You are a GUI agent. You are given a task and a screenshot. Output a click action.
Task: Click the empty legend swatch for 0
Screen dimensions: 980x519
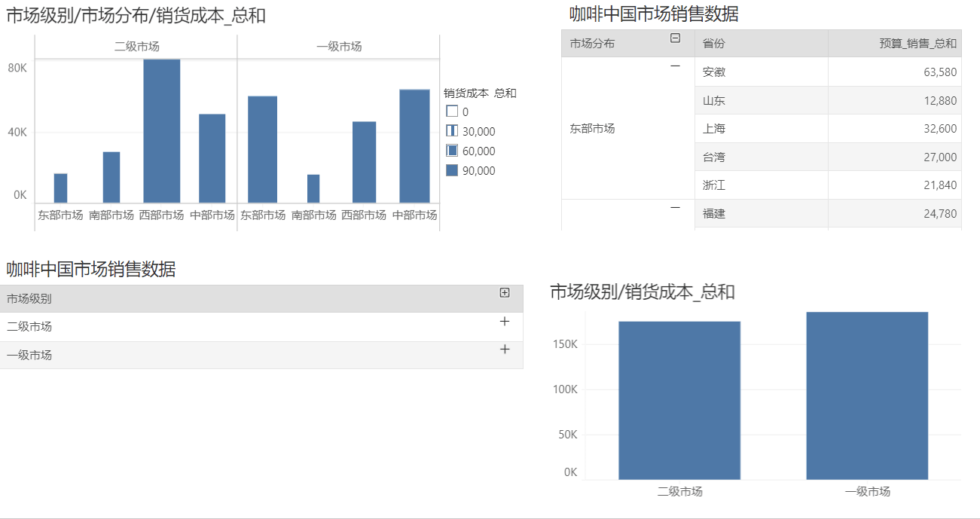452,111
